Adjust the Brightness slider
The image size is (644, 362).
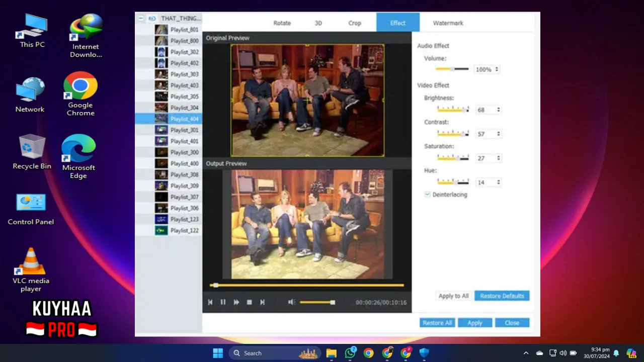(453, 109)
